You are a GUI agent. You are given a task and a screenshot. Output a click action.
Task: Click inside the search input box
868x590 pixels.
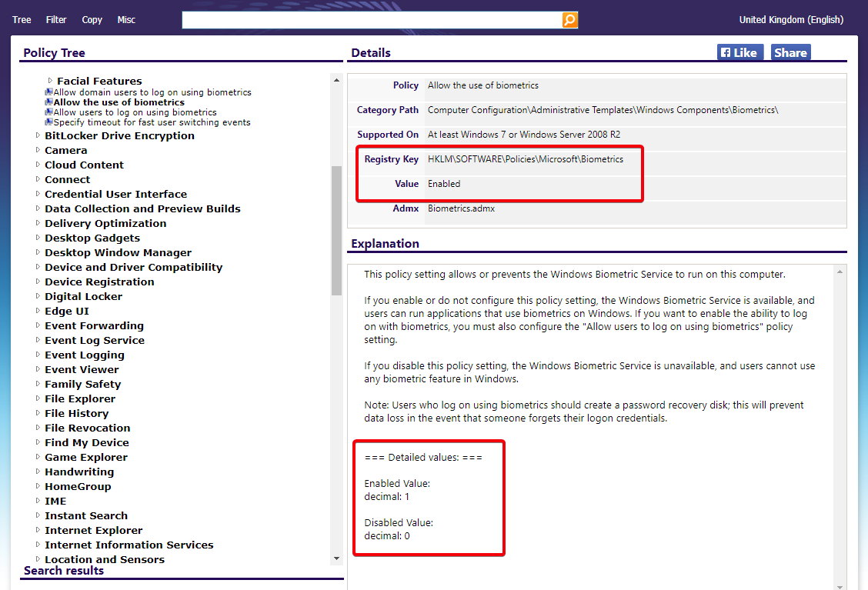369,19
